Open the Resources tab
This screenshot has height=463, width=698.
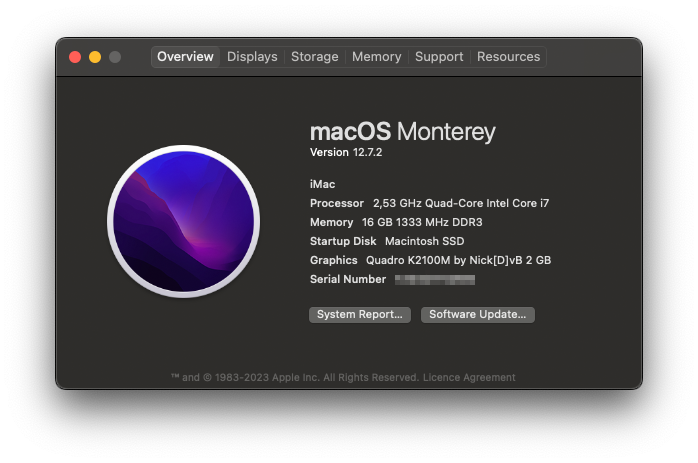[x=508, y=57]
